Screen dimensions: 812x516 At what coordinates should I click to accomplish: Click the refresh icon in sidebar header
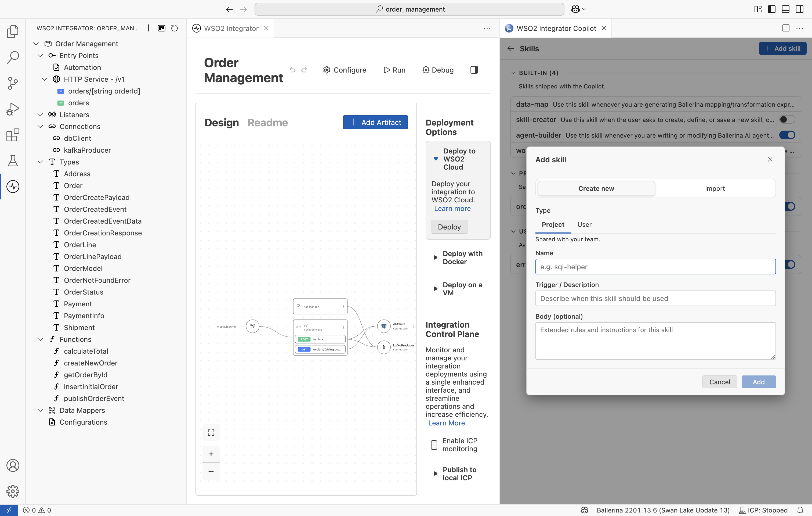pyautogui.click(x=174, y=28)
